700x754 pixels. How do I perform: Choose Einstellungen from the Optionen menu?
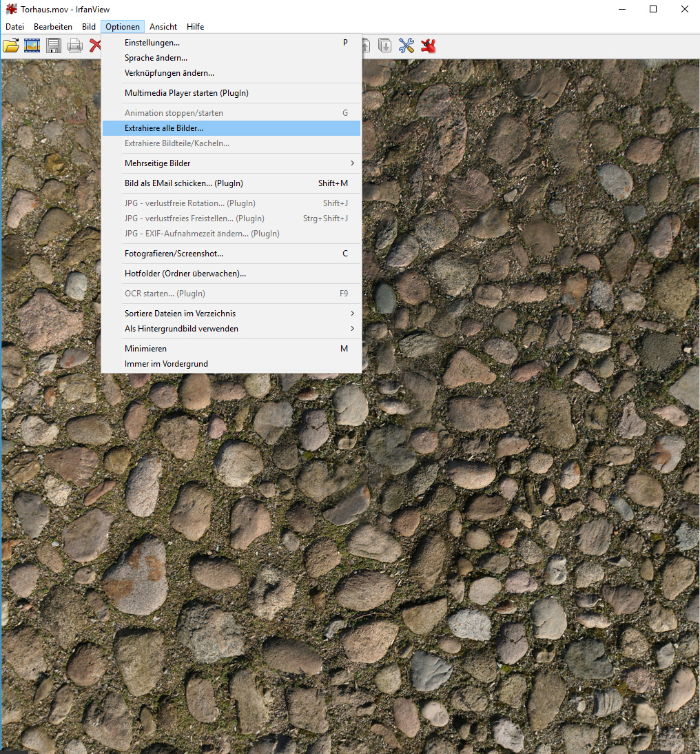coord(152,43)
